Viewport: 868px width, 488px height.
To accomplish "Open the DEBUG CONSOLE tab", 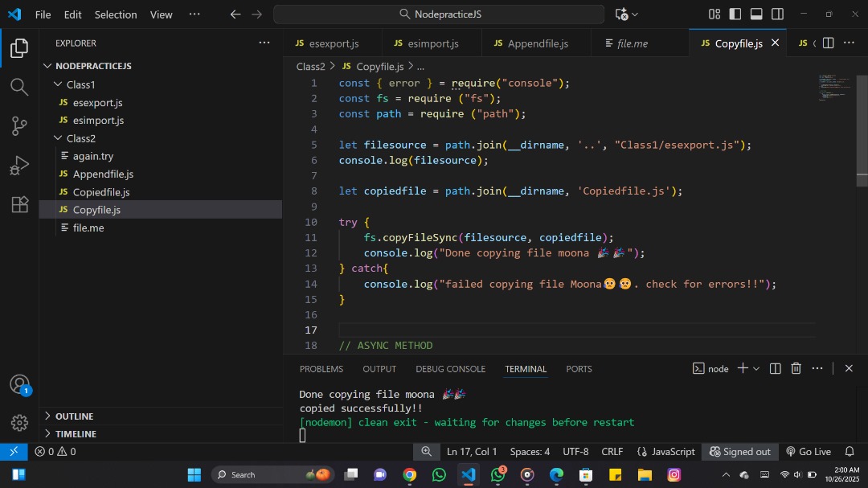I will 450,369.
